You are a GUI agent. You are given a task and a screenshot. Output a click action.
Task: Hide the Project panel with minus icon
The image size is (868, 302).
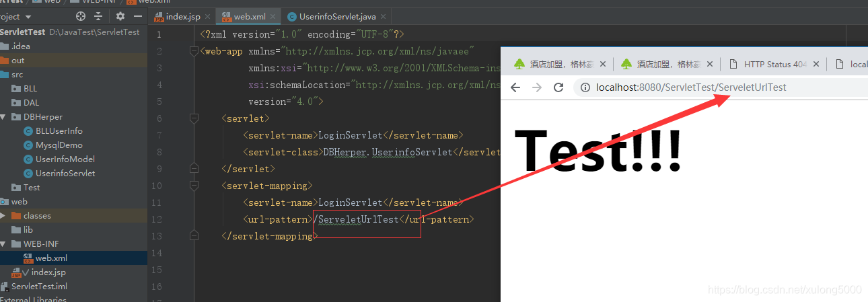[x=138, y=16]
